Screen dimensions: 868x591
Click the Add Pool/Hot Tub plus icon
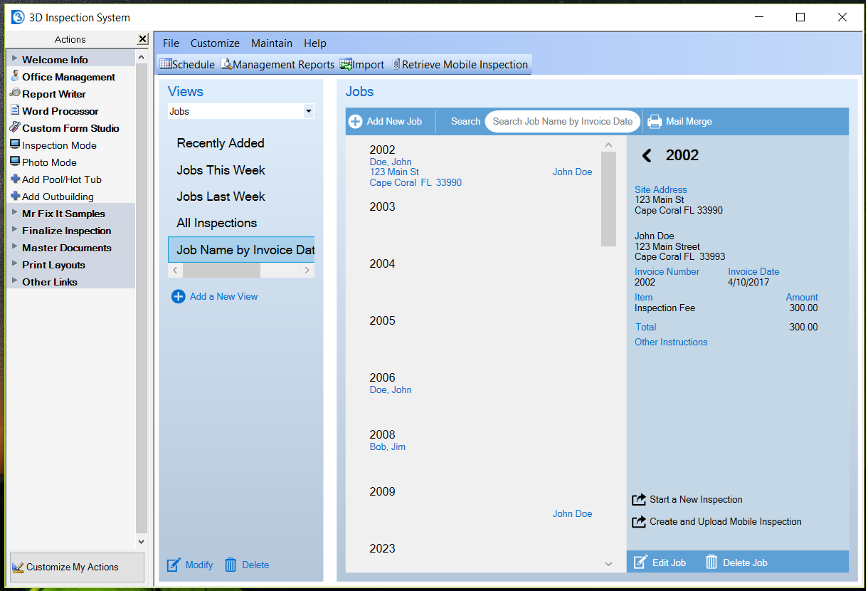15,179
